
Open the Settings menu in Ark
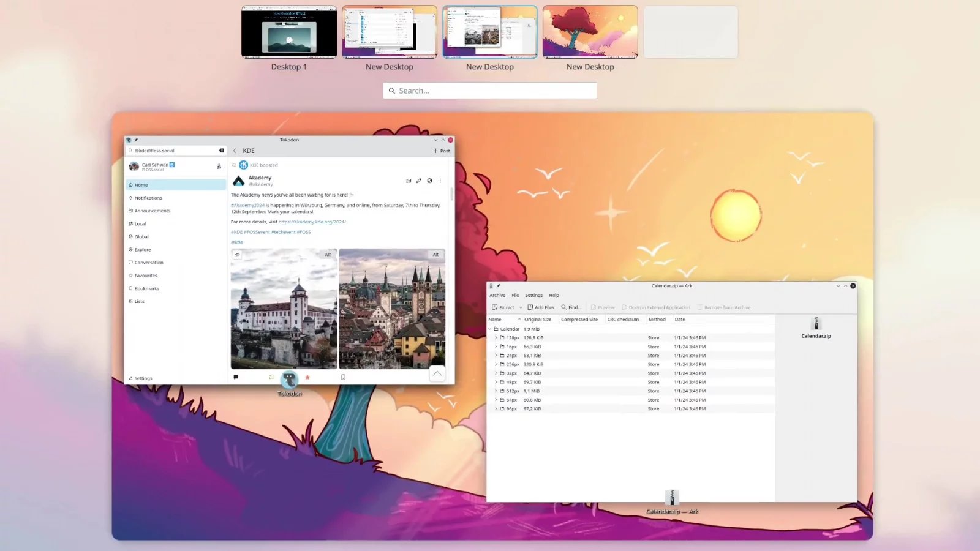(533, 295)
